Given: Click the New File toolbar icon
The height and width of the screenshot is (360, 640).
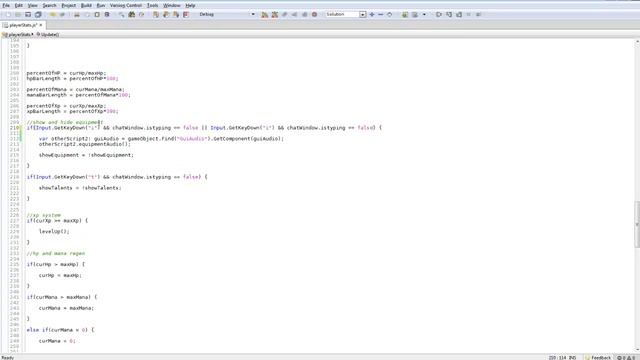Looking at the screenshot, I should click(8, 15).
